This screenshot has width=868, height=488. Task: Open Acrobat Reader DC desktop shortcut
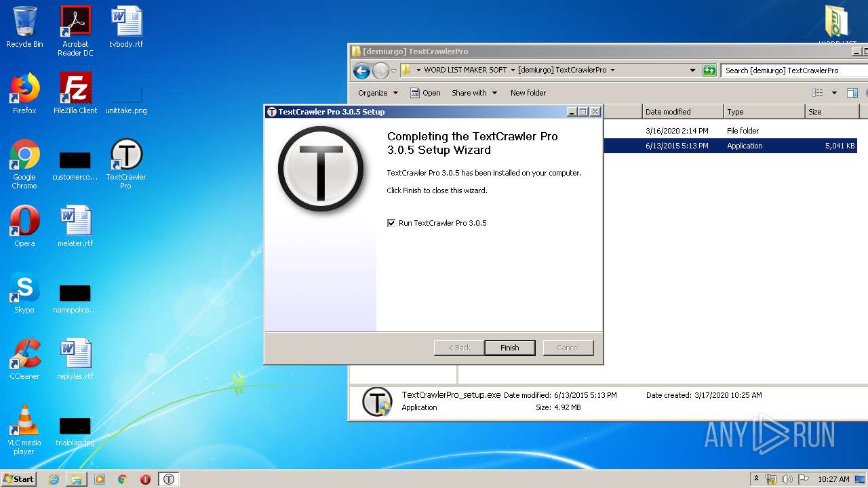(x=75, y=31)
